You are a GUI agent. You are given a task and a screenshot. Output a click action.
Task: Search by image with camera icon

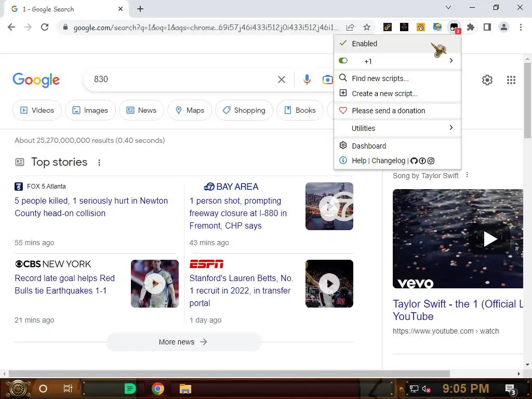coord(327,79)
